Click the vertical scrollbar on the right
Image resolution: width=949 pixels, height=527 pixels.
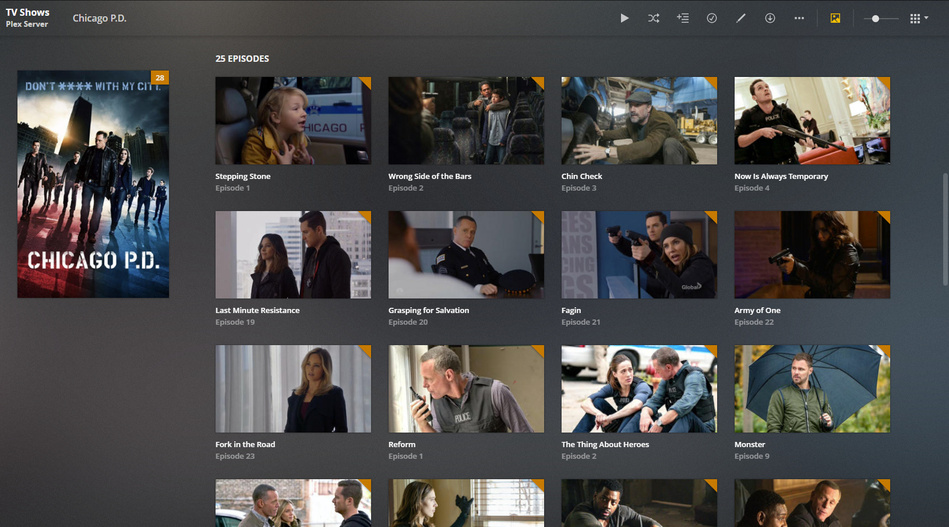click(945, 230)
